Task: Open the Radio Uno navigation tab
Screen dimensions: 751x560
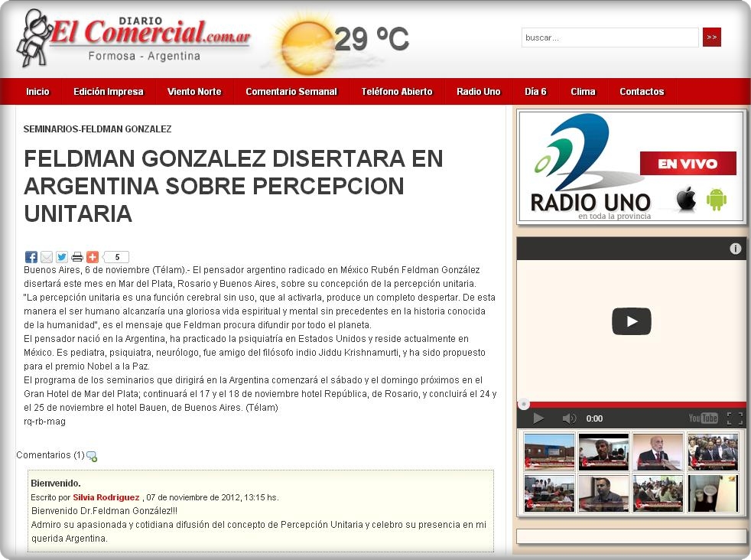Action: pyautogui.click(x=478, y=92)
